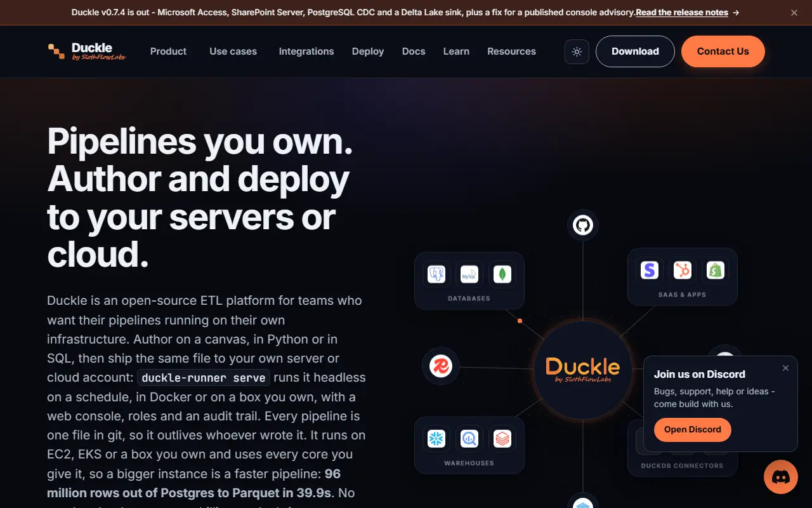Click the red R icon in the diagram
The image size is (812, 508).
440,366
